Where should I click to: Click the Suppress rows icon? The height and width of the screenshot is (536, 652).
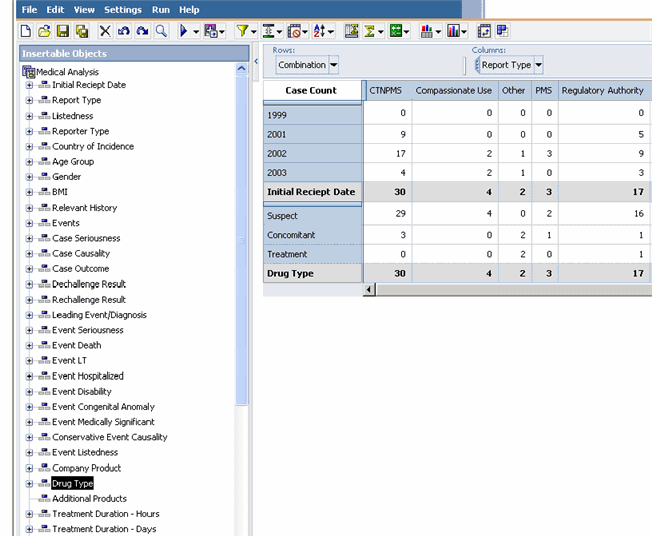pyautogui.click(x=269, y=31)
